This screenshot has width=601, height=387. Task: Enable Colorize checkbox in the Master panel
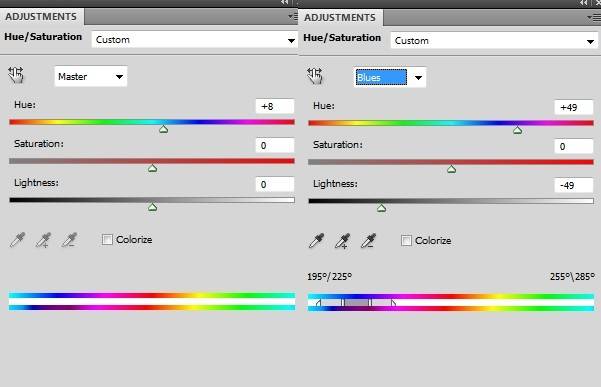click(x=107, y=240)
